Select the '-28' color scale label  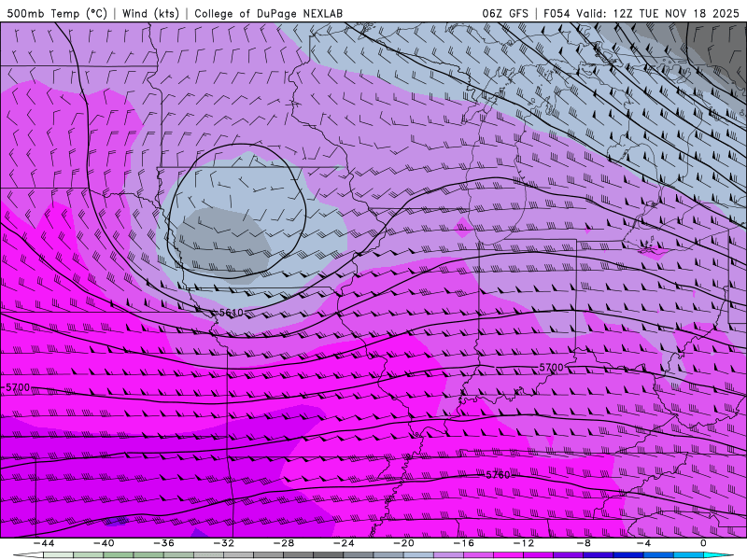(284, 543)
